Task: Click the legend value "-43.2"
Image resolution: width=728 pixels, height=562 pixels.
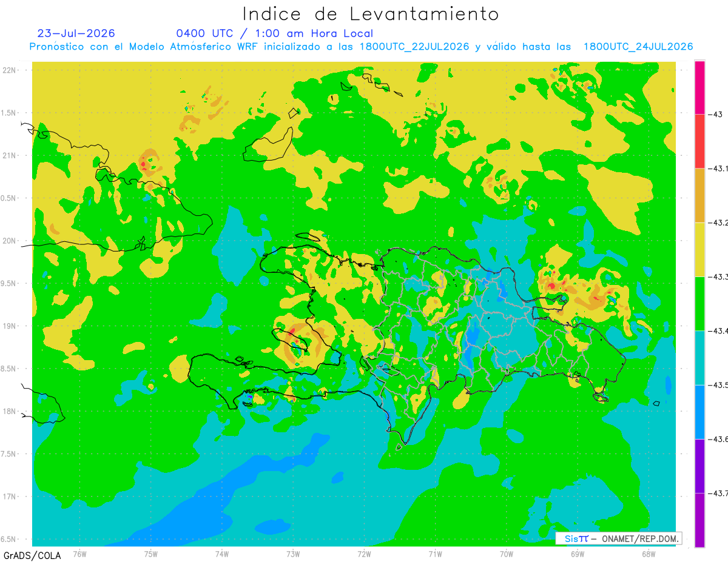Action: click(718, 223)
